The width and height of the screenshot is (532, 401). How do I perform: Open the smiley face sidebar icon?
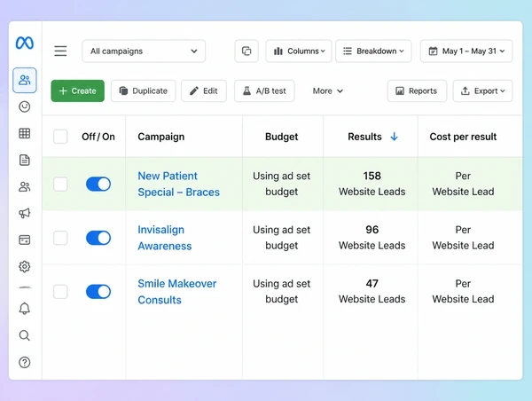pos(25,107)
